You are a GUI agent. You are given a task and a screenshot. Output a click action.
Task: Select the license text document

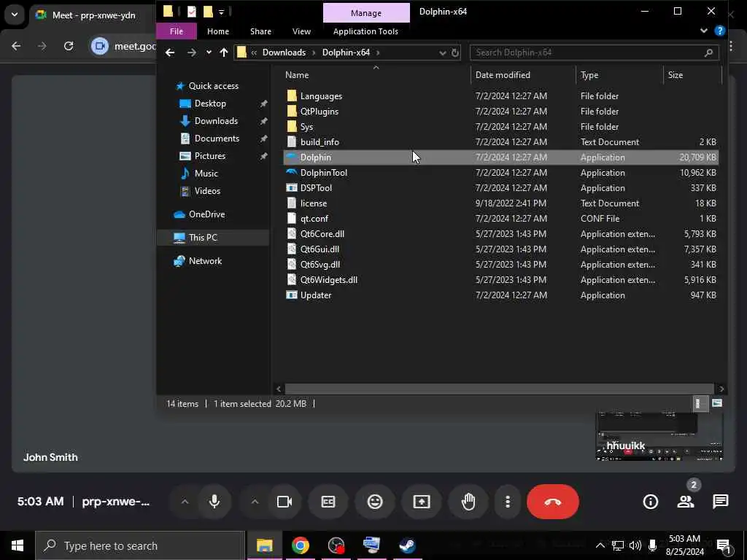[500, 203]
